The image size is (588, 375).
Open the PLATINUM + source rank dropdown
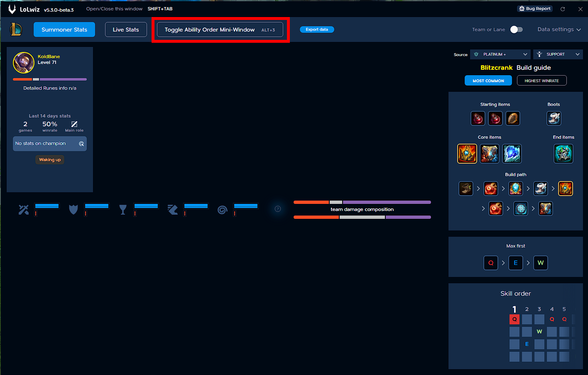(500, 54)
